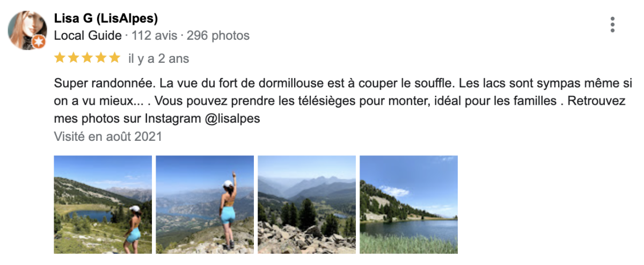Click the fourth yellow rating star

(101, 58)
